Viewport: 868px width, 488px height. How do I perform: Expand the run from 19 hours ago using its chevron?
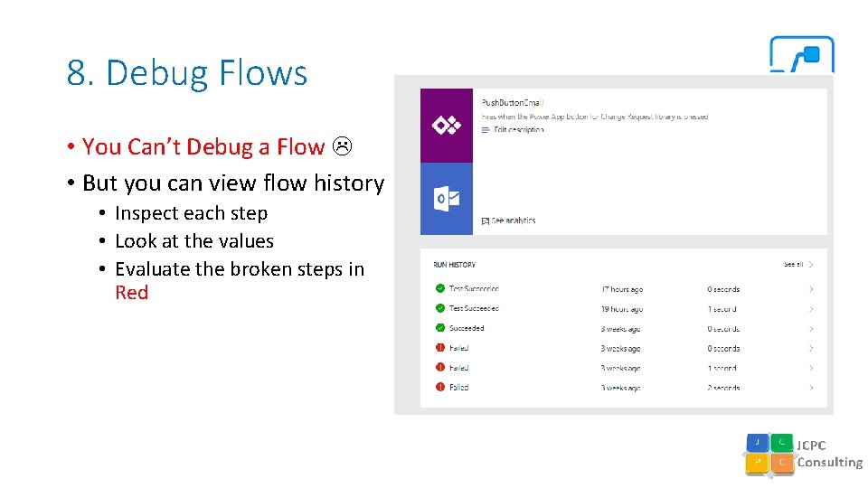(x=811, y=309)
